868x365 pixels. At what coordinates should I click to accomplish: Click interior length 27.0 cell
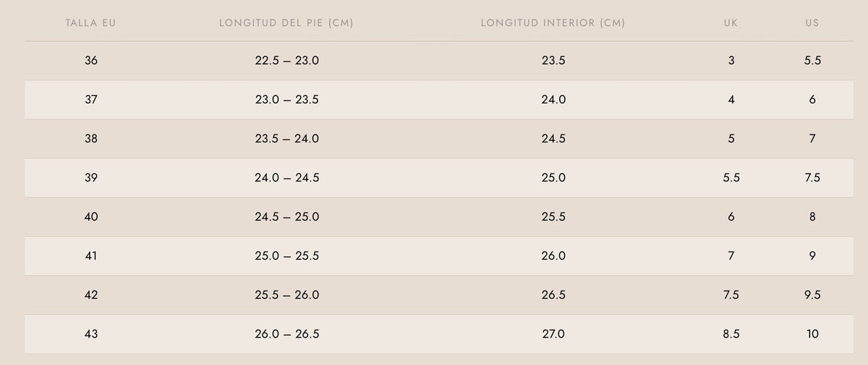click(553, 334)
